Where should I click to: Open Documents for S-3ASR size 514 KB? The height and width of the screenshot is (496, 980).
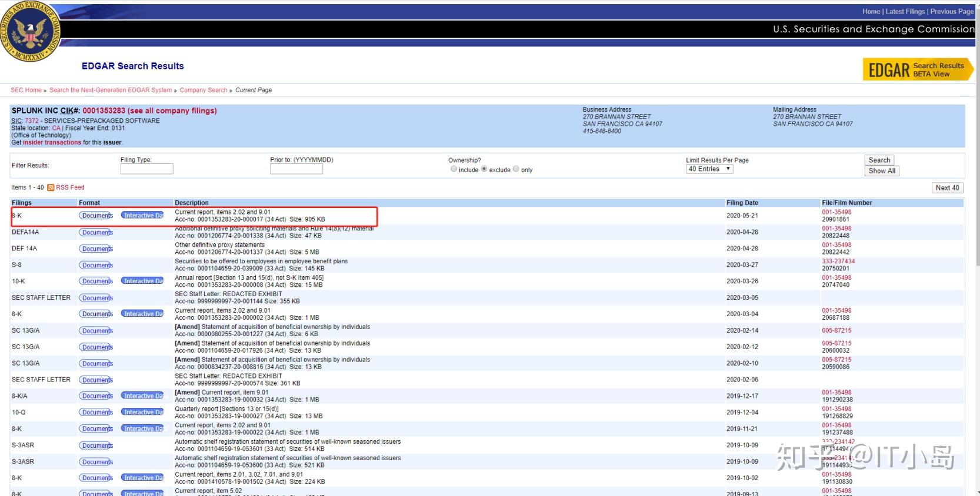coord(96,445)
